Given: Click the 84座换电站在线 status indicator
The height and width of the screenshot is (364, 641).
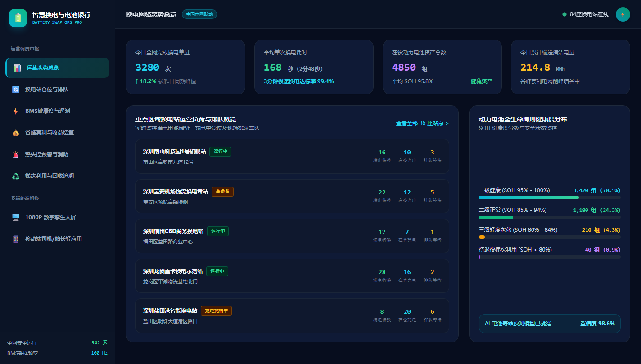Looking at the screenshot, I should click(x=586, y=14).
